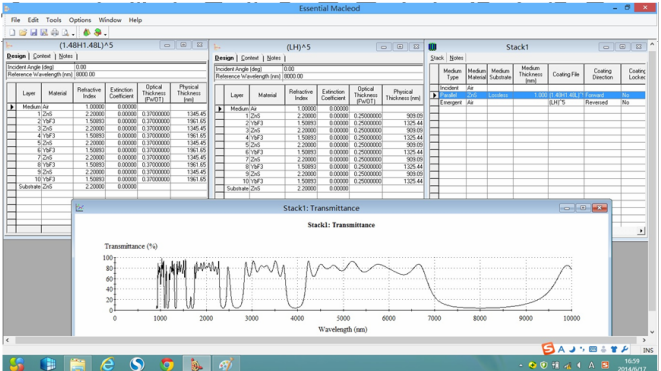Switch to Context tab in (1.48H1.48L)^5 window
Image resolution: width=661 pixels, height=371 pixels.
(41, 56)
